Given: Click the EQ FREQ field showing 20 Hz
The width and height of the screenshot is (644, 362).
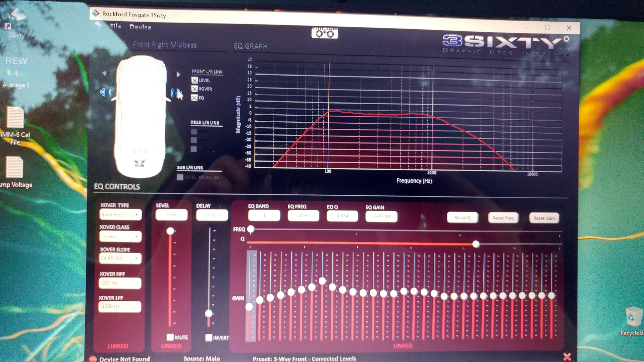Looking at the screenshot, I should click(304, 216).
